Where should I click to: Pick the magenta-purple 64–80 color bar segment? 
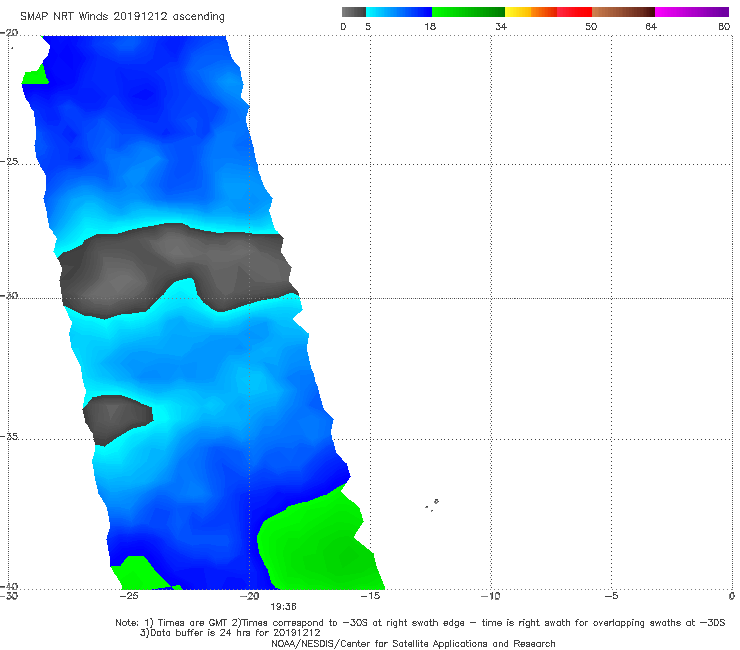click(692, 12)
